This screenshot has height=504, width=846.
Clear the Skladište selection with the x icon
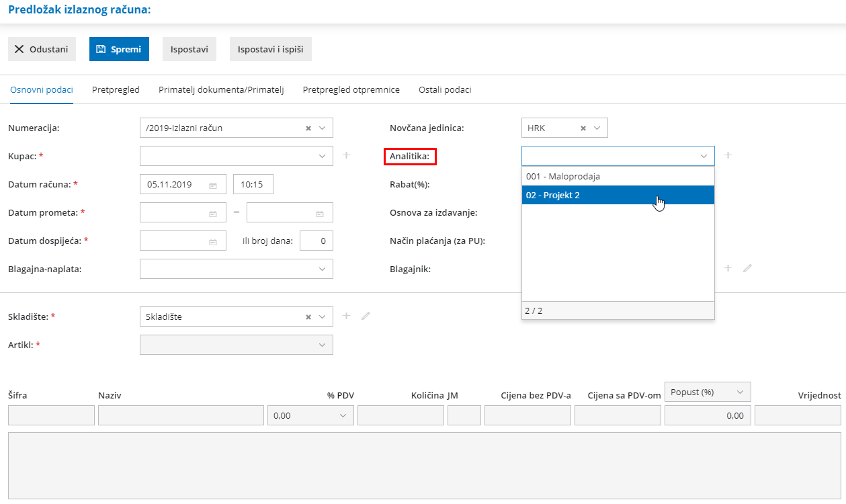(x=308, y=317)
